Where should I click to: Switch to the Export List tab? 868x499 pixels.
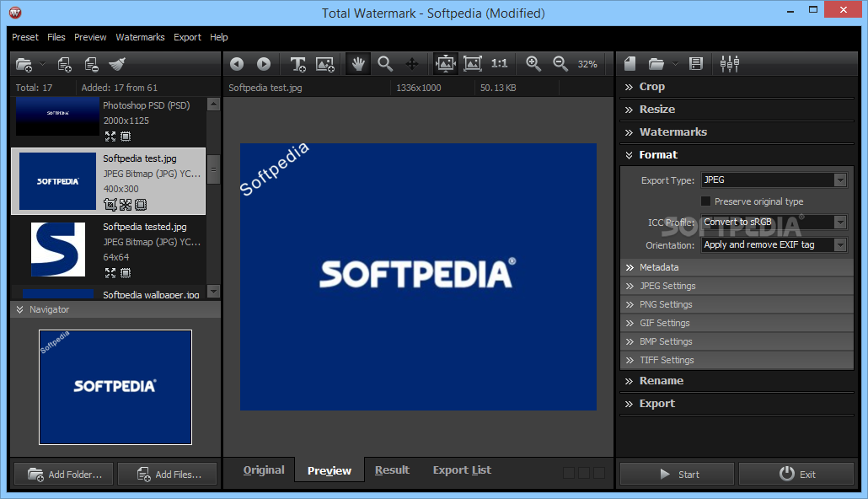coord(462,470)
